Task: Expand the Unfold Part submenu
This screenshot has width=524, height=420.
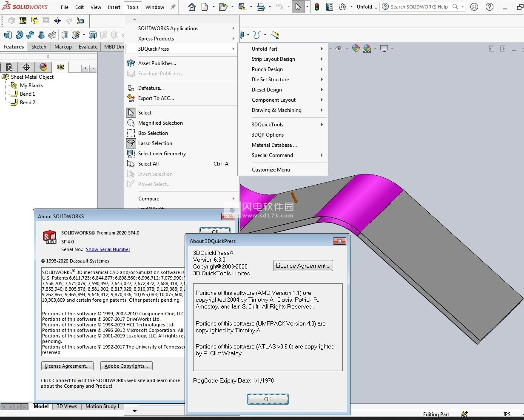Action: (283, 49)
